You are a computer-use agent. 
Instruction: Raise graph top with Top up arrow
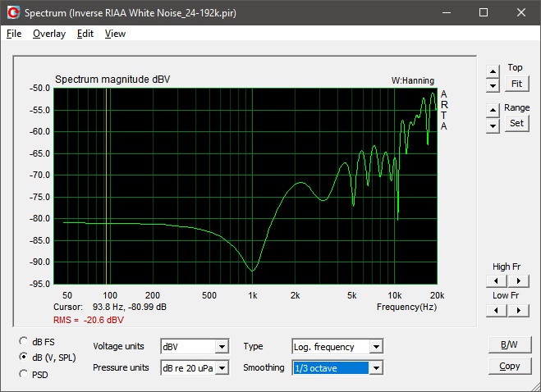point(493,71)
